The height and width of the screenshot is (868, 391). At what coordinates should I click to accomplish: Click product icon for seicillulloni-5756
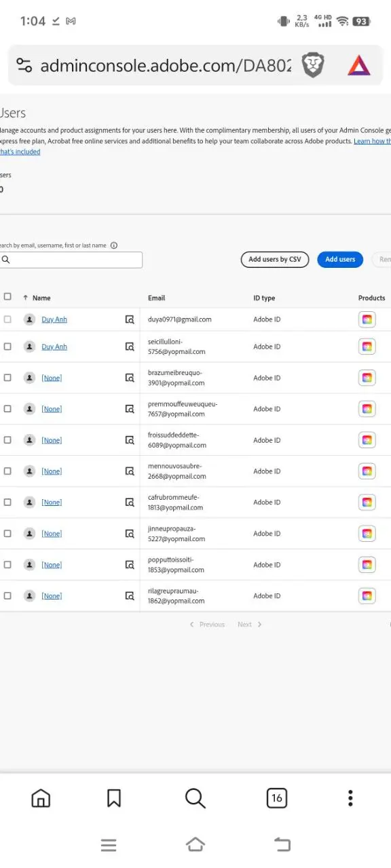coord(367,347)
